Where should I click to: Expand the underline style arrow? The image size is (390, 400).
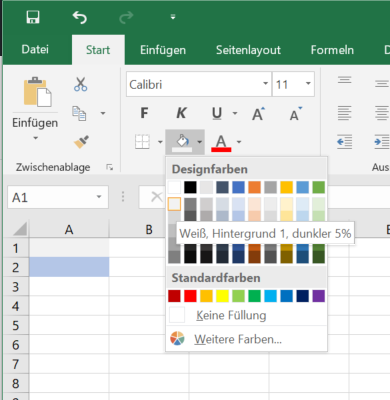coord(235,113)
